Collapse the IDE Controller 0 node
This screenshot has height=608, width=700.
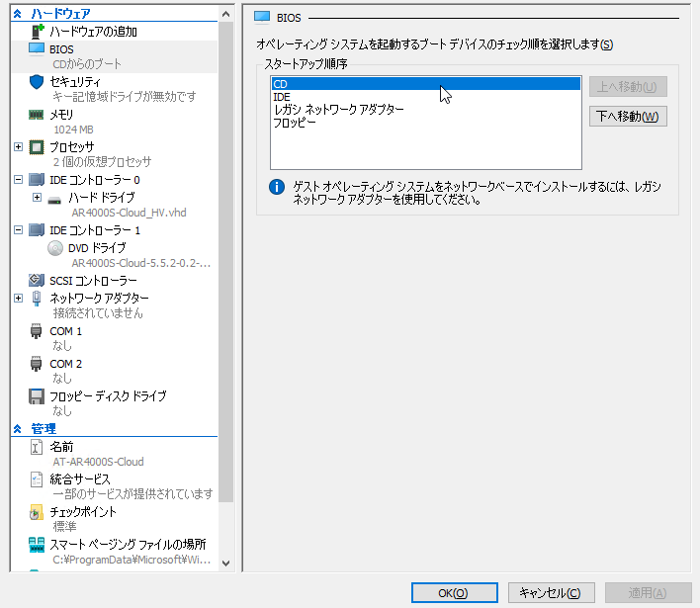tap(19, 180)
